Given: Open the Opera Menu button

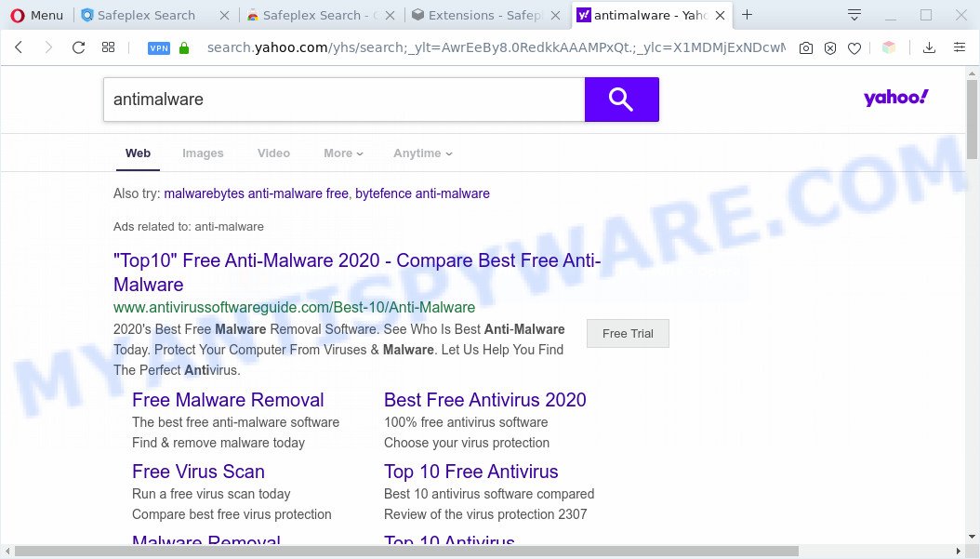Looking at the screenshot, I should pos(37,15).
